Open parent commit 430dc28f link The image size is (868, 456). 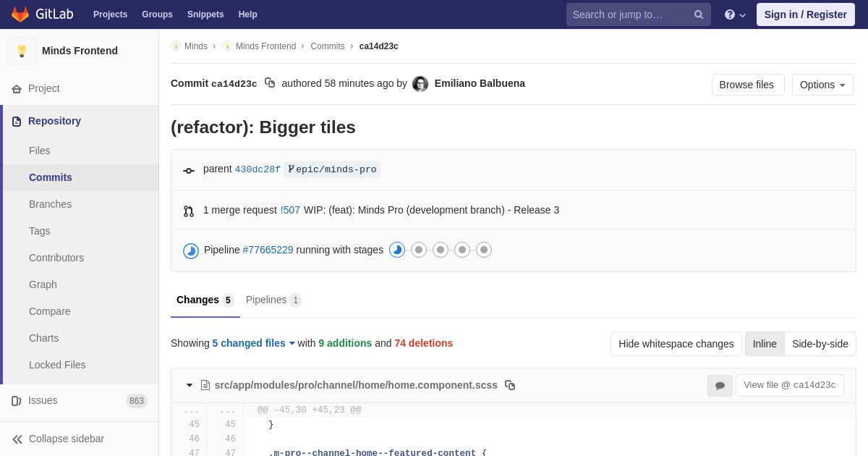pos(258,169)
